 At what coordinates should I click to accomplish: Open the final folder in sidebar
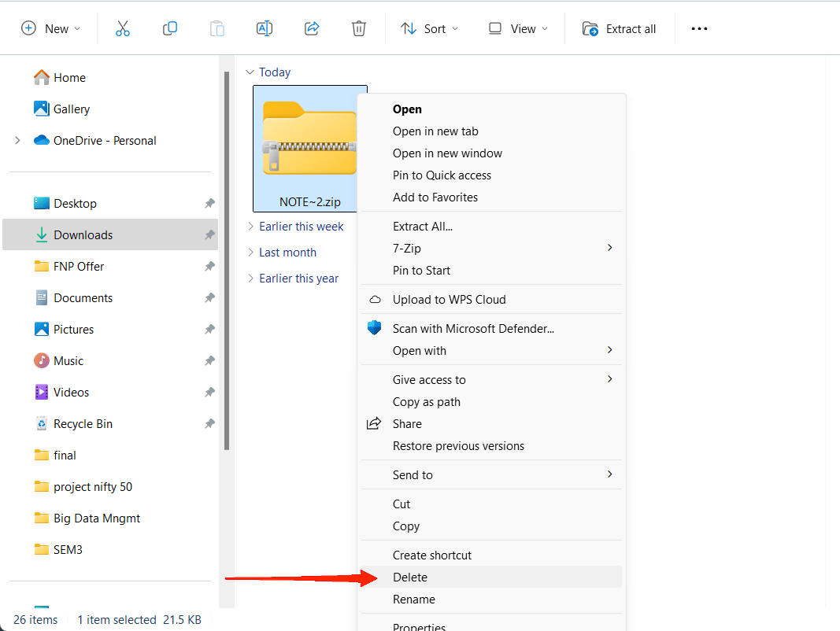(x=55, y=456)
